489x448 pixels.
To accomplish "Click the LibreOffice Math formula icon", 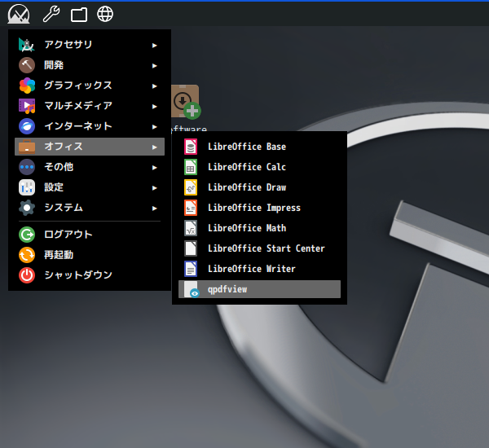I will pos(191,228).
